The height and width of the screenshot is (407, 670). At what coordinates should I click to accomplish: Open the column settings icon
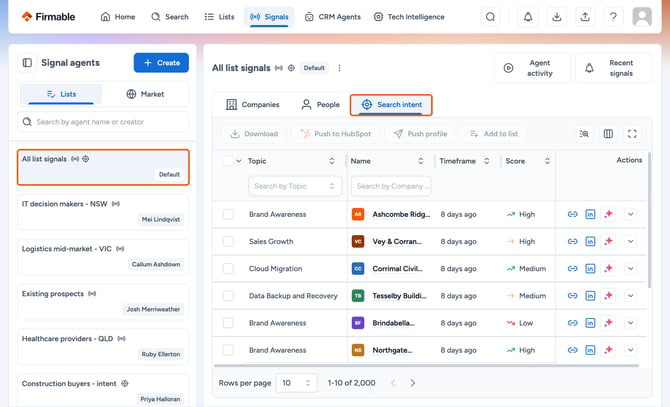[608, 134]
